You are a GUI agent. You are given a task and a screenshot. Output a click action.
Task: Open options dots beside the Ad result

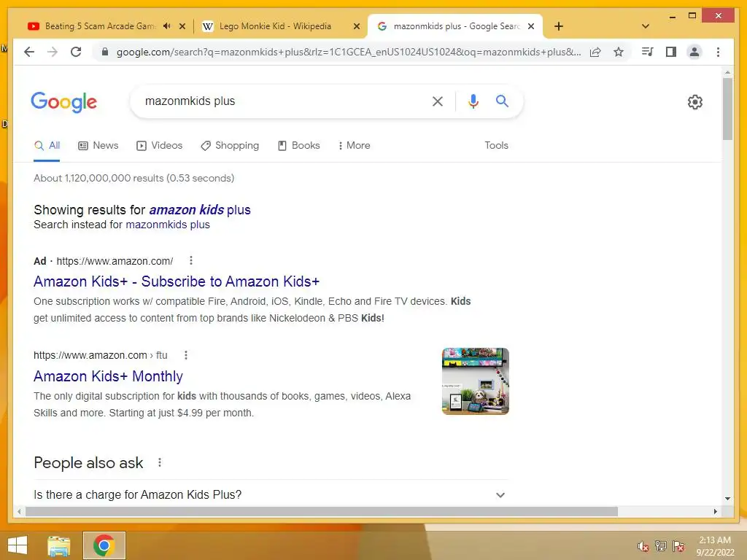(191, 260)
